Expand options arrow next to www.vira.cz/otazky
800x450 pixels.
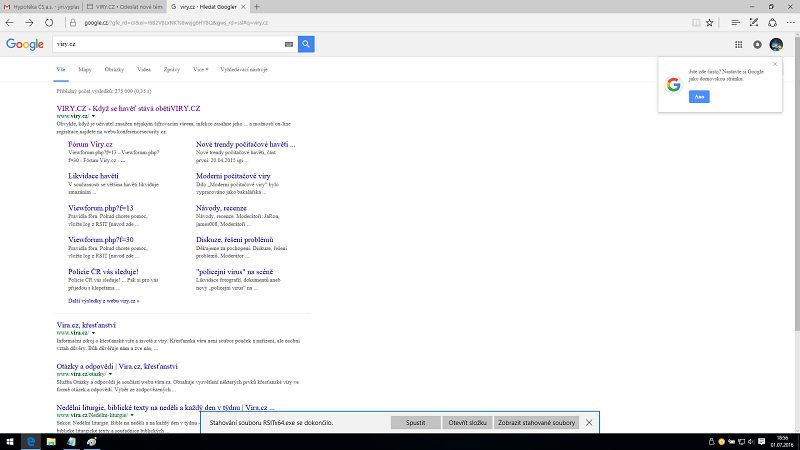point(110,374)
